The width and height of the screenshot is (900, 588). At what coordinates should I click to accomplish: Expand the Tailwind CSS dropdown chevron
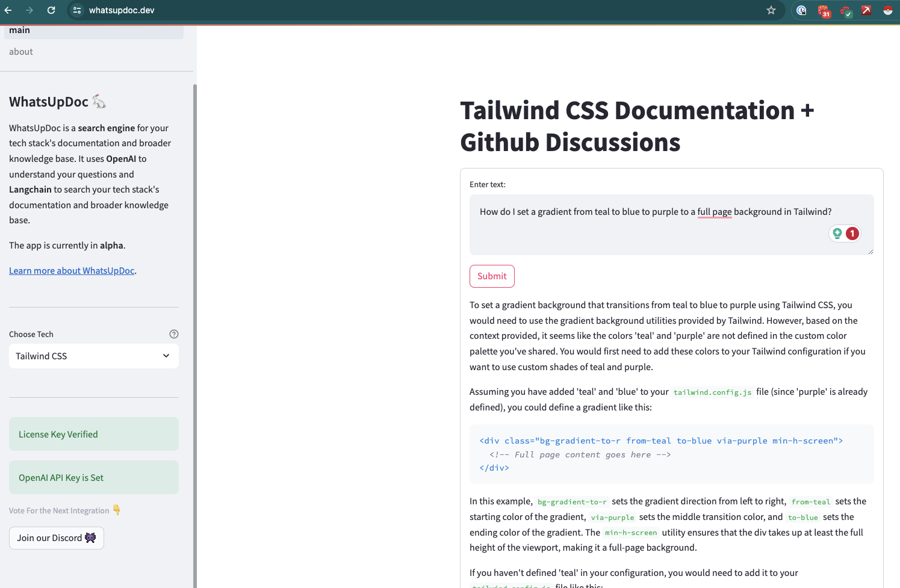[x=166, y=356]
